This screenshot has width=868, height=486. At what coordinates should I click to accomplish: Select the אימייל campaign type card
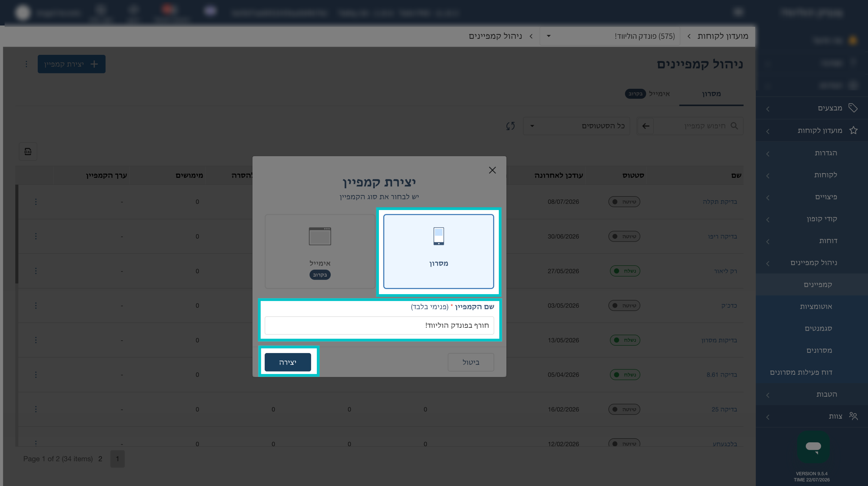point(320,252)
